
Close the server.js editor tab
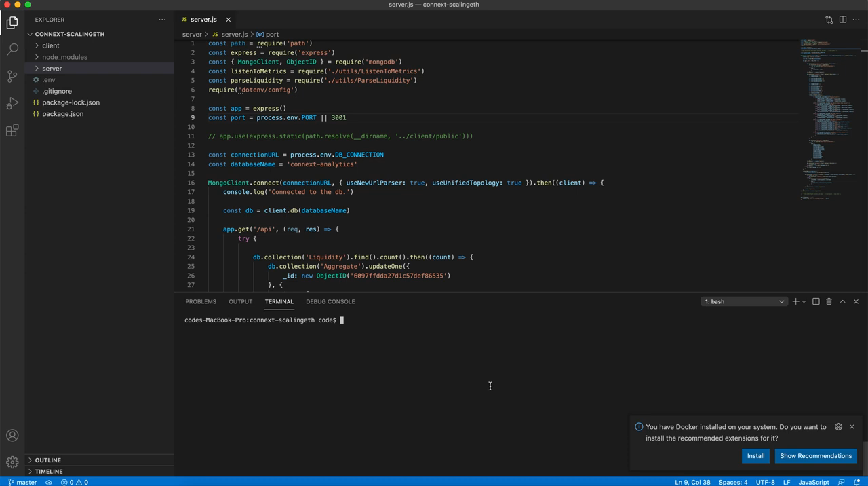pos(229,20)
